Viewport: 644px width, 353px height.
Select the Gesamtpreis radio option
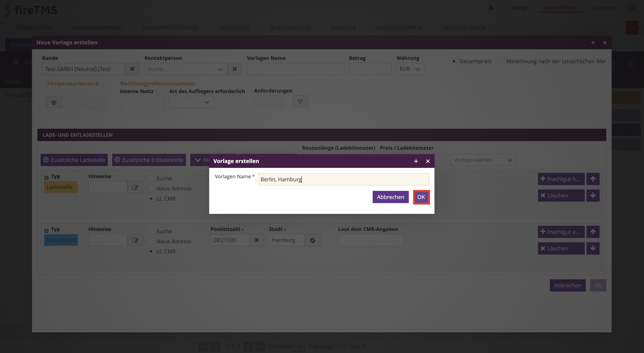[454, 61]
